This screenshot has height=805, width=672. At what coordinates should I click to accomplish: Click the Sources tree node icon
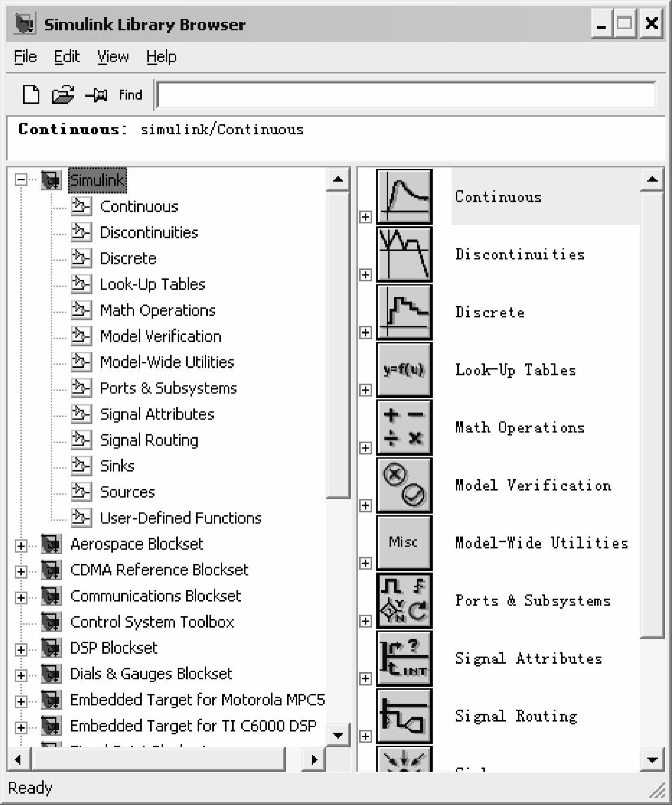[x=81, y=492]
